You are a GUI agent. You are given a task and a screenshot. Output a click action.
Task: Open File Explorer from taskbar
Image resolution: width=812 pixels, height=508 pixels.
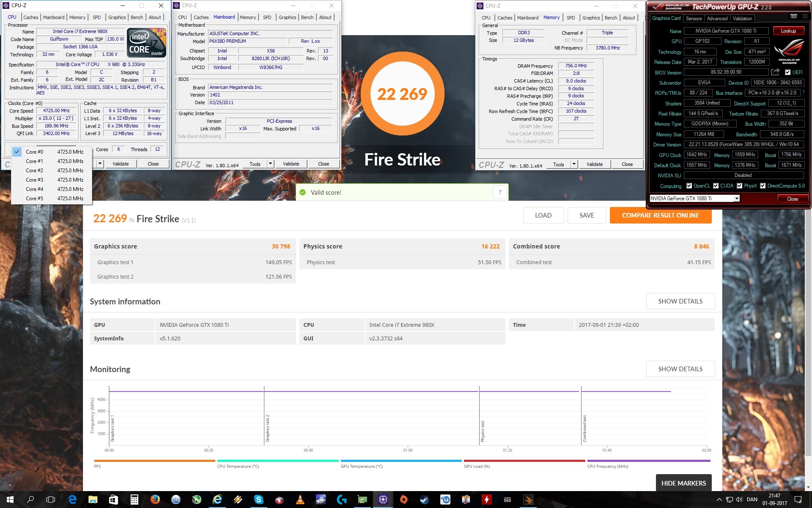93,500
